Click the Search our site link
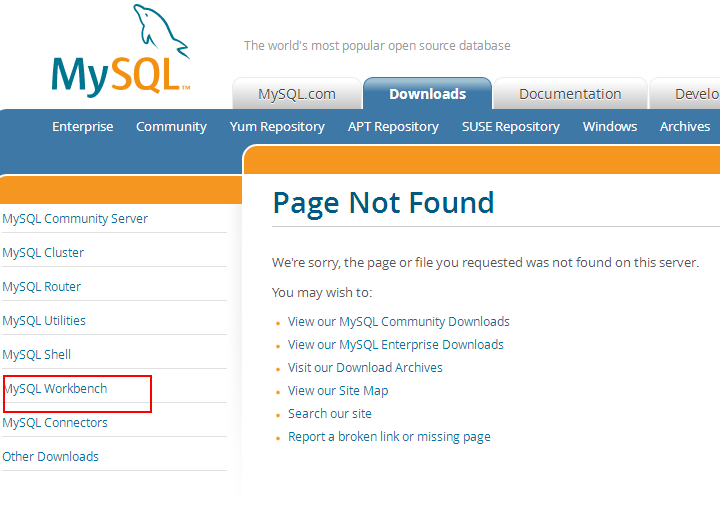 tap(330, 413)
